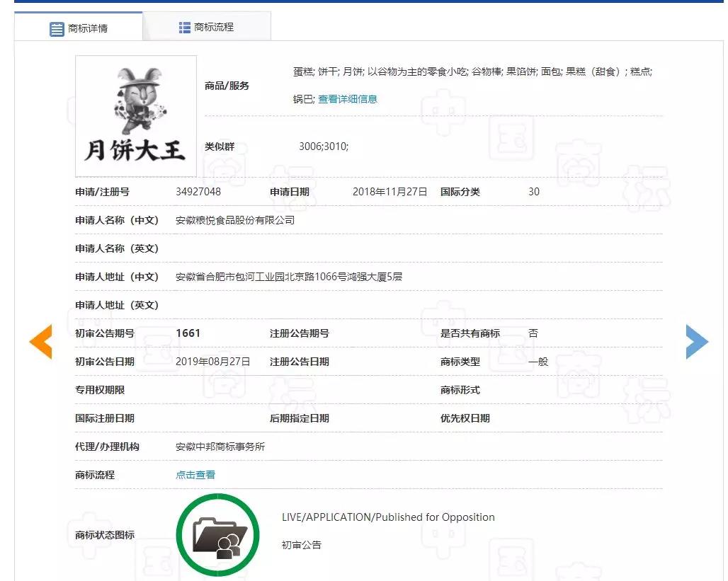Click the 商标形式 label

[x=460, y=390]
